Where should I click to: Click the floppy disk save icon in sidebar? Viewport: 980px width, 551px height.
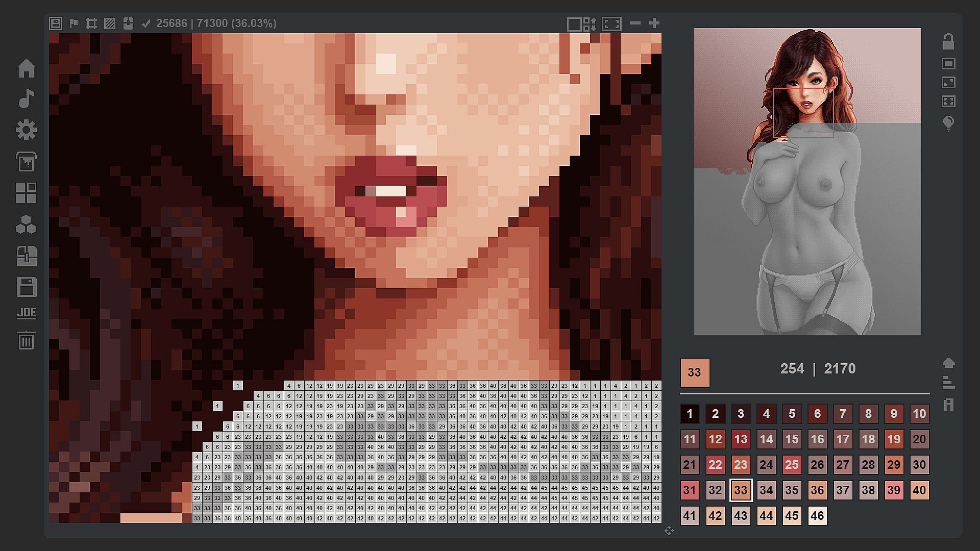point(26,287)
